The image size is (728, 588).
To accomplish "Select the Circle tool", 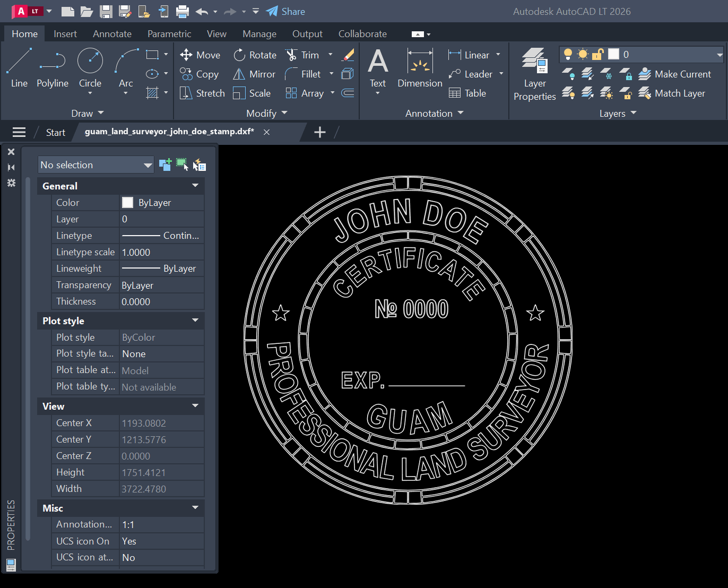I will [x=90, y=68].
